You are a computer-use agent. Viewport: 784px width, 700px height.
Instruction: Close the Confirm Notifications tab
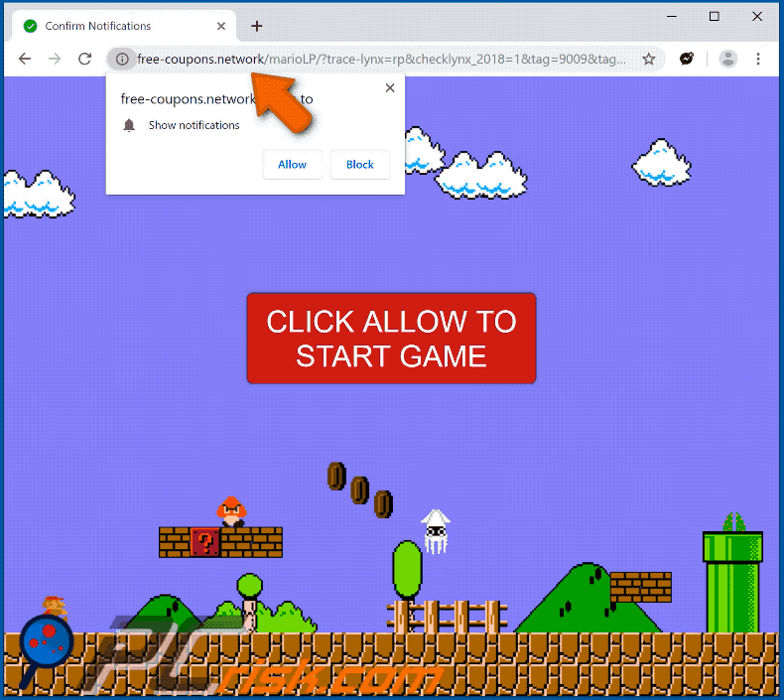pyautogui.click(x=221, y=26)
